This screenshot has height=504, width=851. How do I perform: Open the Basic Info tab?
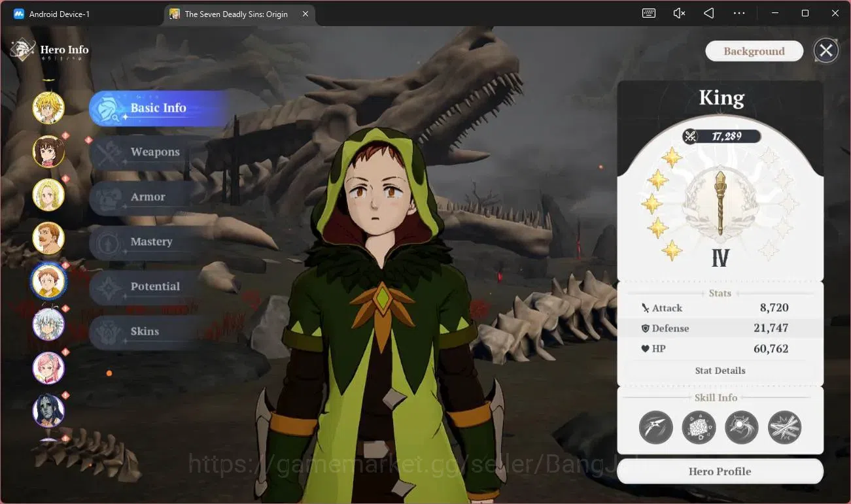pyautogui.click(x=159, y=108)
